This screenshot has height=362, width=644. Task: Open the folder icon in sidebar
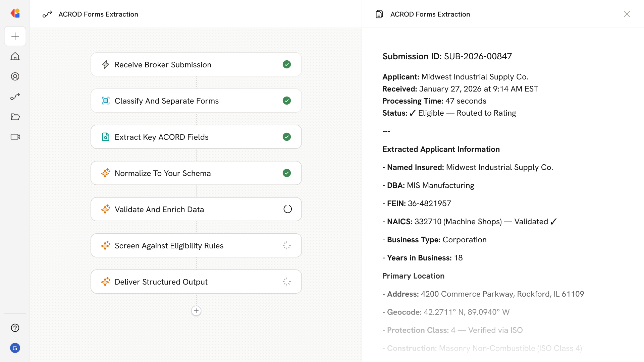click(x=15, y=117)
